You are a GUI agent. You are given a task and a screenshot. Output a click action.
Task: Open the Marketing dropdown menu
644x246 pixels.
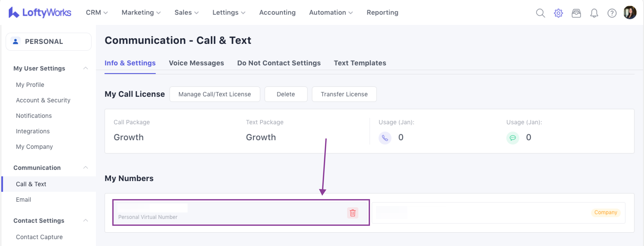coord(141,12)
